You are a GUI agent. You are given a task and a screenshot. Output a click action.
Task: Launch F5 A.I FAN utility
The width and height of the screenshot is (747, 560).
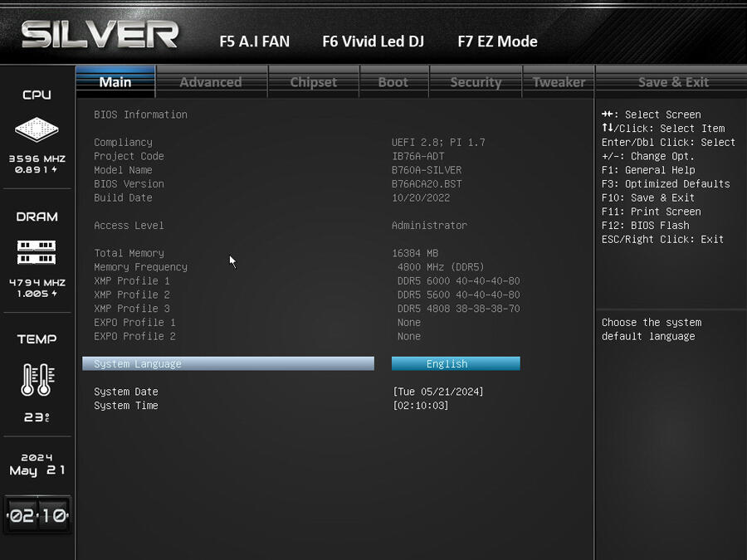click(x=255, y=41)
